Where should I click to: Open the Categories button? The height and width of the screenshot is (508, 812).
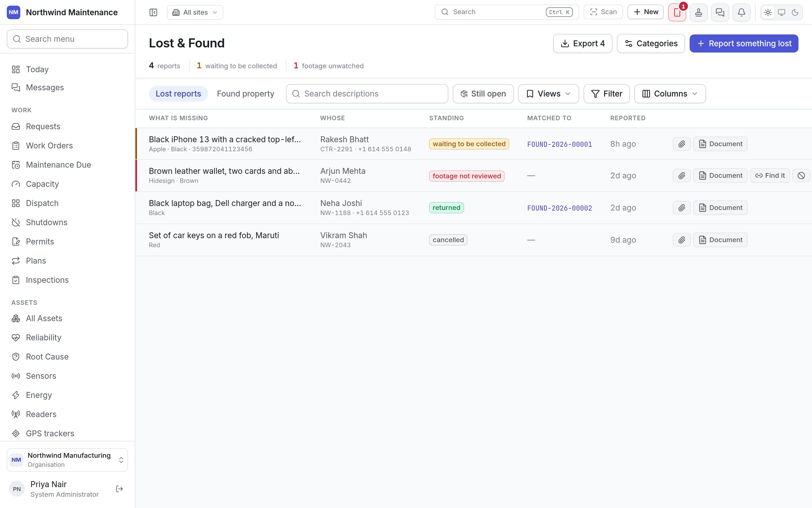click(651, 43)
